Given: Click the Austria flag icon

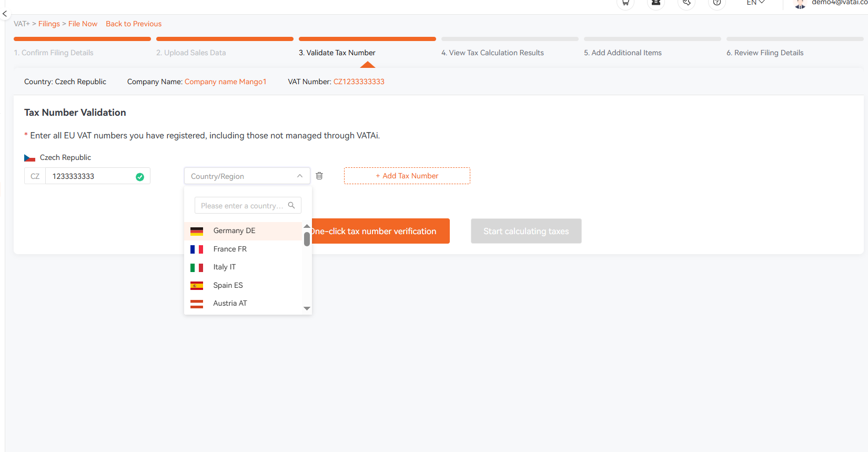Looking at the screenshot, I should 197,304.
